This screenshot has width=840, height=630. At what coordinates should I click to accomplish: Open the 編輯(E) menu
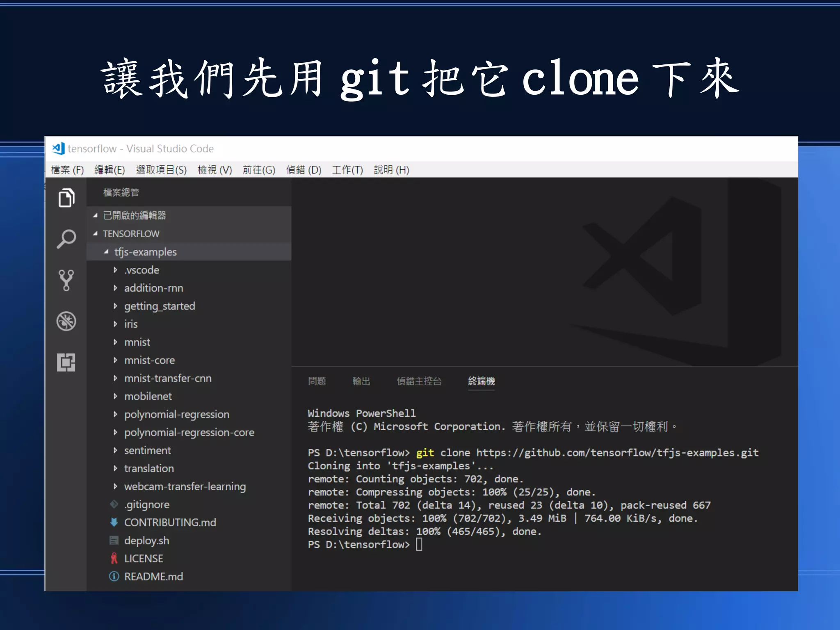pyautogui.click(x=110, y=170)
